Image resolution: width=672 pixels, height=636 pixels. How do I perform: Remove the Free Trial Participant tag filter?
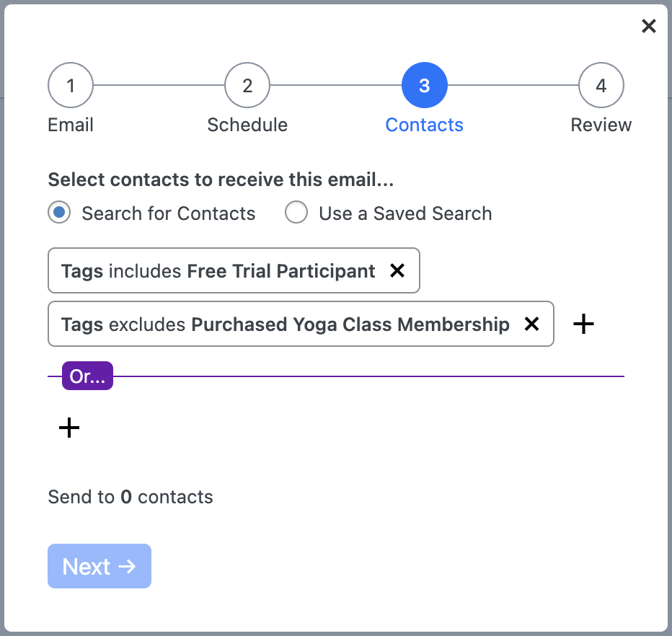click(397, 270)
